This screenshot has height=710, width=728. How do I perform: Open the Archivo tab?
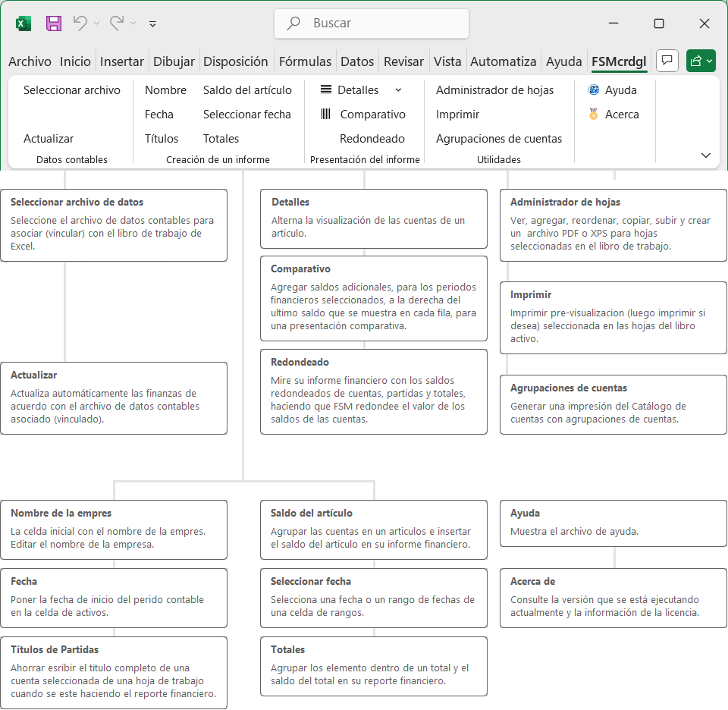pyautogui.click(x=30, y=62)
